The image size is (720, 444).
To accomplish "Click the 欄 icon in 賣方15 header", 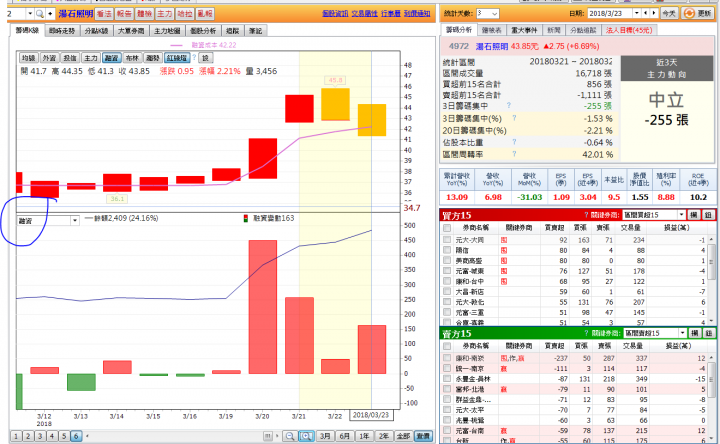I will (695, 333).
